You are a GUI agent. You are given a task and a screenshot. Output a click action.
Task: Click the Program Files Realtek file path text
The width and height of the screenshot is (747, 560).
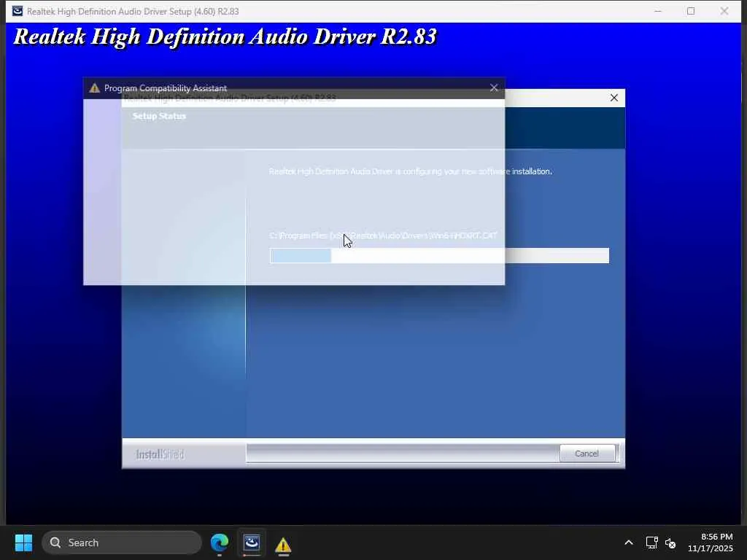[x=384, y=236]
